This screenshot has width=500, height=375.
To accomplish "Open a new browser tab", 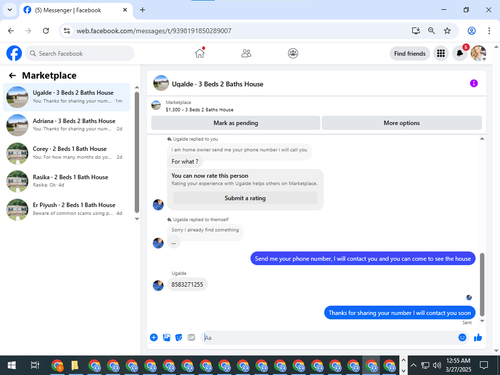I will click(142, 10).
